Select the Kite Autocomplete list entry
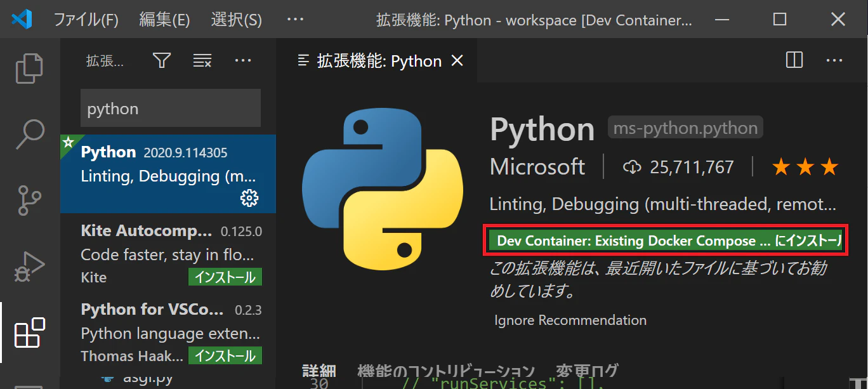 click(168, 253)
